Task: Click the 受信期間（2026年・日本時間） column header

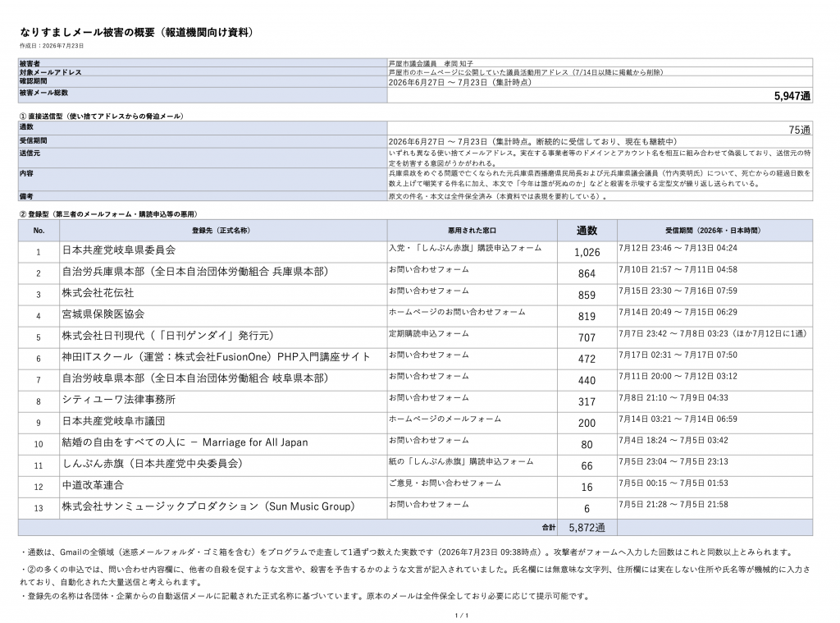Action: pos(713,231)
